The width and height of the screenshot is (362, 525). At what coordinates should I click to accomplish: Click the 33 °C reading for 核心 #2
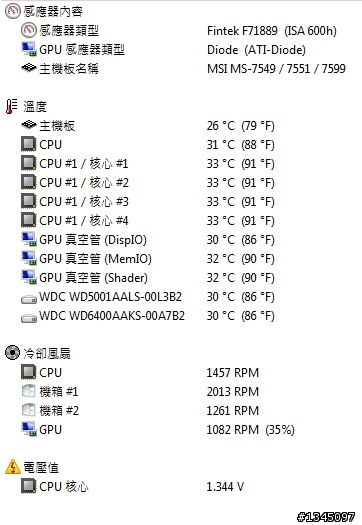coord(240,183)
